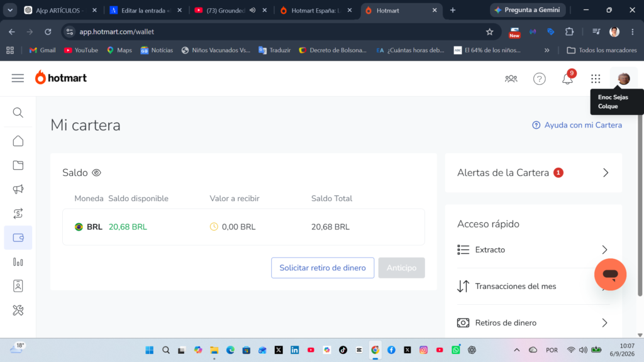
Task: Switch to the Editar la entrada tab
Action: point(146,10)
